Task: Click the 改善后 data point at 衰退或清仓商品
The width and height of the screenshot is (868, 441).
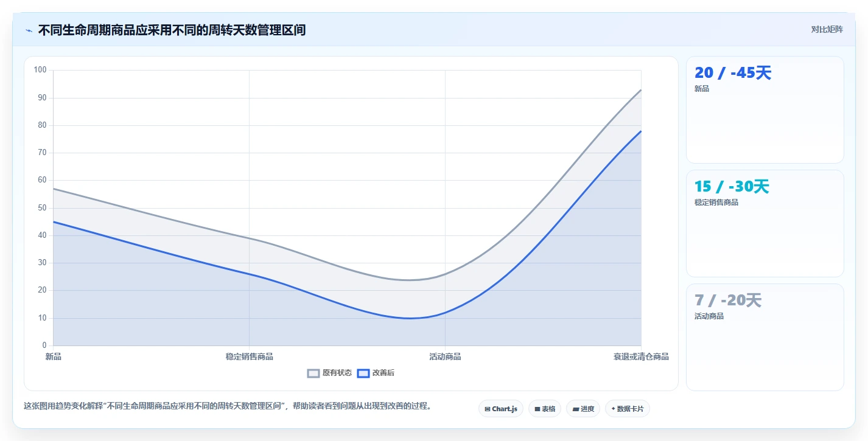Action: tap(641, 131)
